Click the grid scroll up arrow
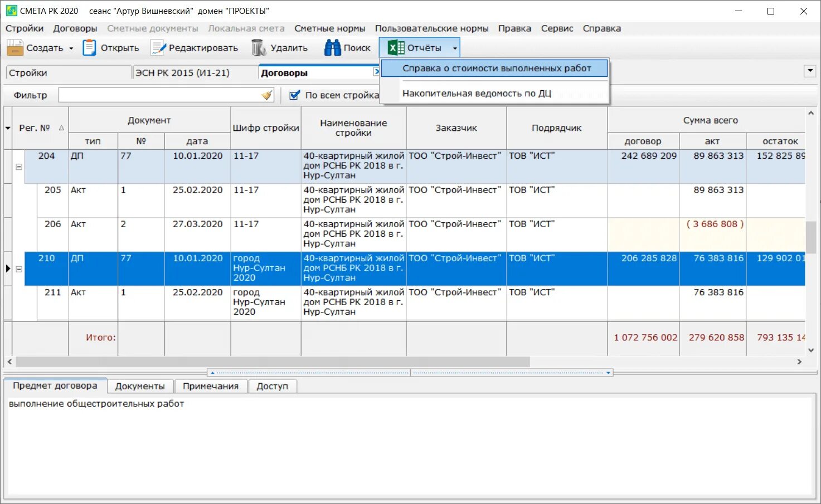This screenshot has height=504, width=821. 811,113
